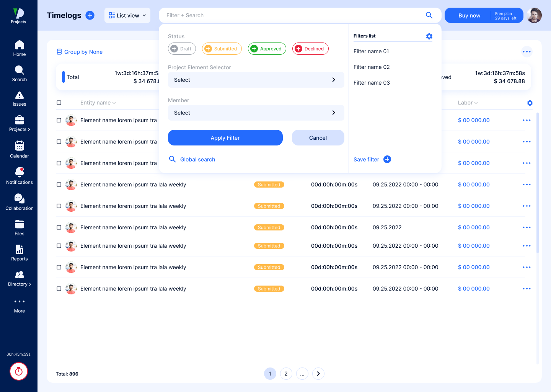Screen dimensions: 551x392
Task: Click the Apply Filter button
Action: (225, 138)
